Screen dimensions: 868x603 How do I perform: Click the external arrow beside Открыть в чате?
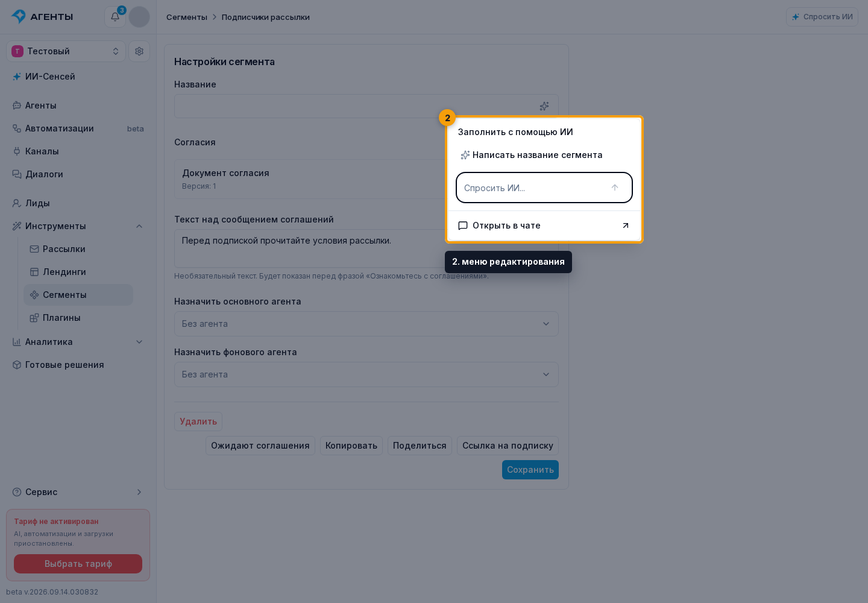tap(626, 226)
